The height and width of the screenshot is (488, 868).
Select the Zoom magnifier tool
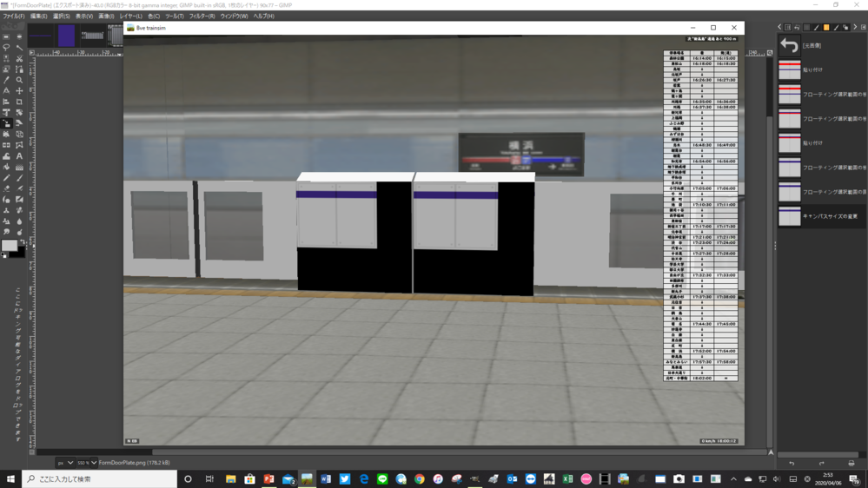[x=19, y=80]
